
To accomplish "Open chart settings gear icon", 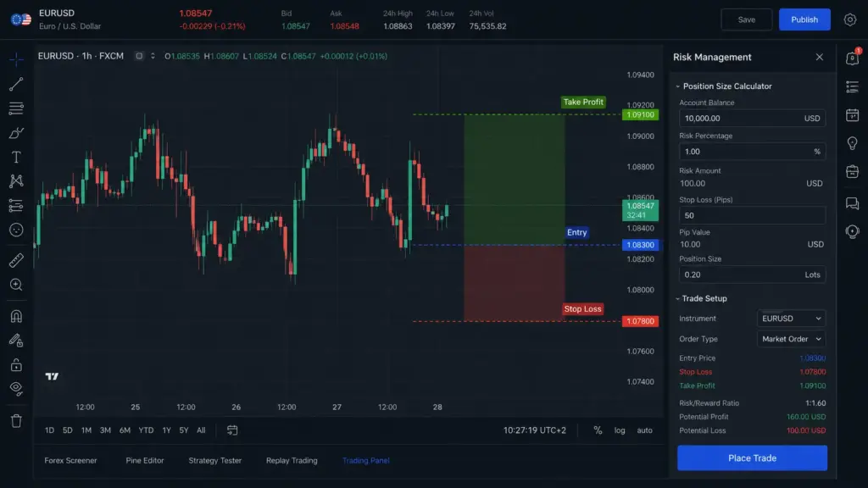I will pos(849,19).
